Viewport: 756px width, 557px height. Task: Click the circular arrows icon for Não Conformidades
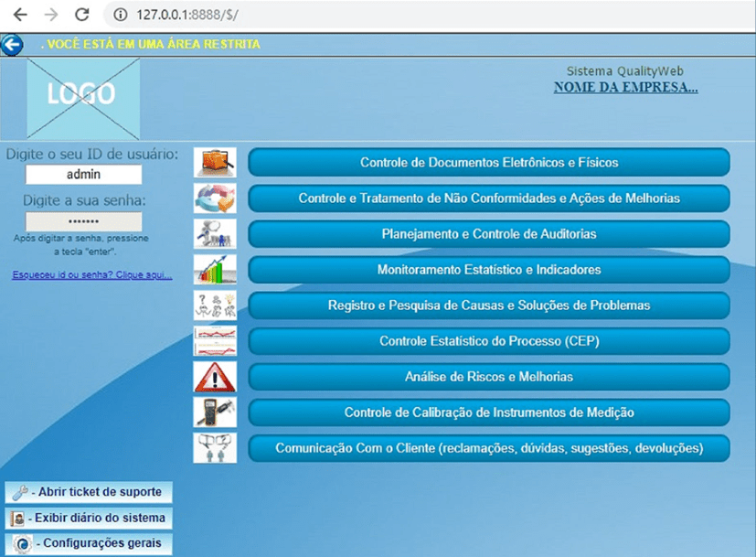click(x=215, y=198)
